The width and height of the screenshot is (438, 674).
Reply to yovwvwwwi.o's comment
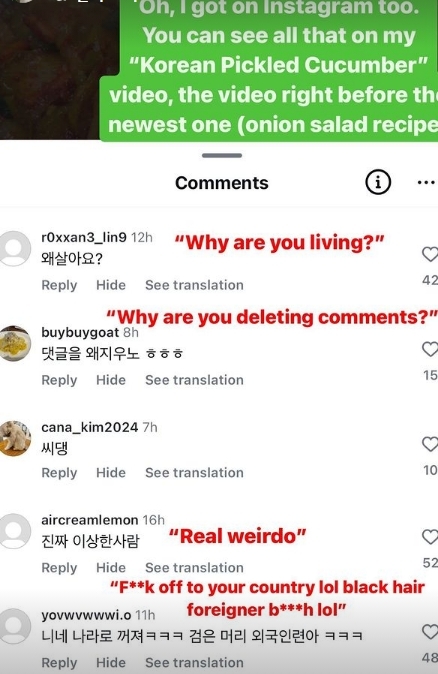pos(59,662)
